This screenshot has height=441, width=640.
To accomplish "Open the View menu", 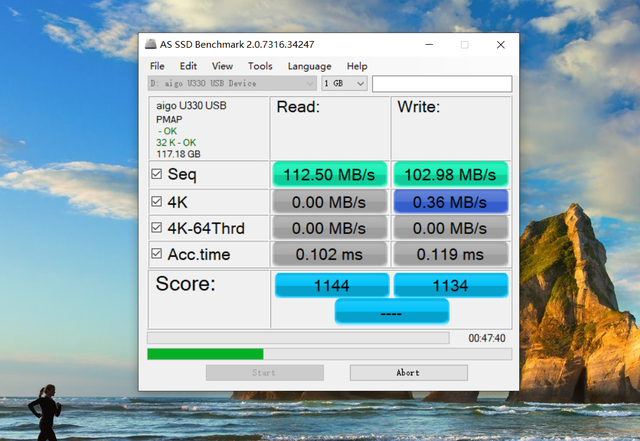I will (x=222, y=66).
